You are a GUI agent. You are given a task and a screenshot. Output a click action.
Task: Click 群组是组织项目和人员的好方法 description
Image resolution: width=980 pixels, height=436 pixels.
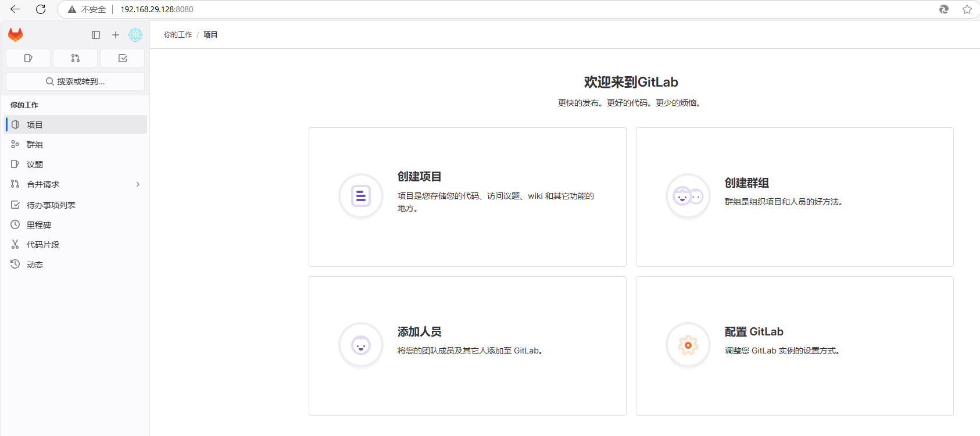tap(784, 202)
